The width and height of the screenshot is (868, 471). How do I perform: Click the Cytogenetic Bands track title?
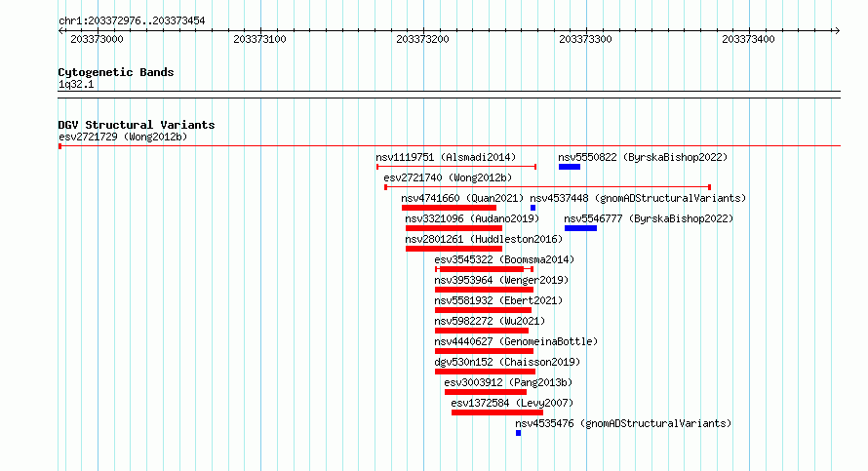(x=116, y=72)
